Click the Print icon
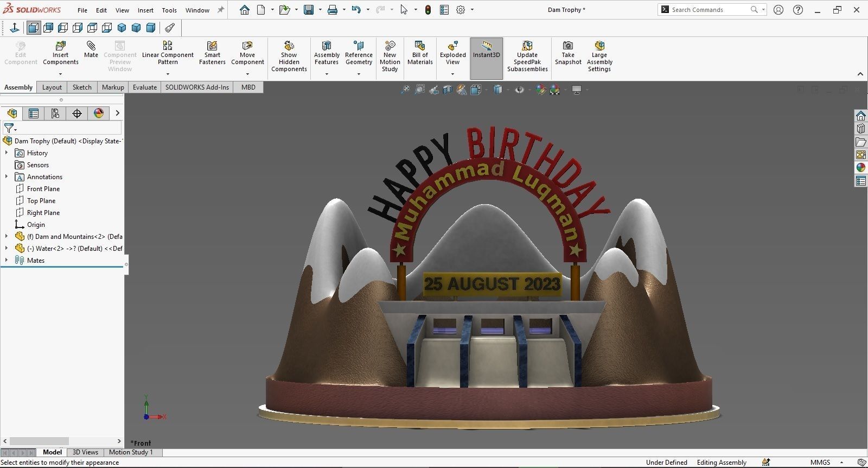The image size is (868, 468). (333, 10)
